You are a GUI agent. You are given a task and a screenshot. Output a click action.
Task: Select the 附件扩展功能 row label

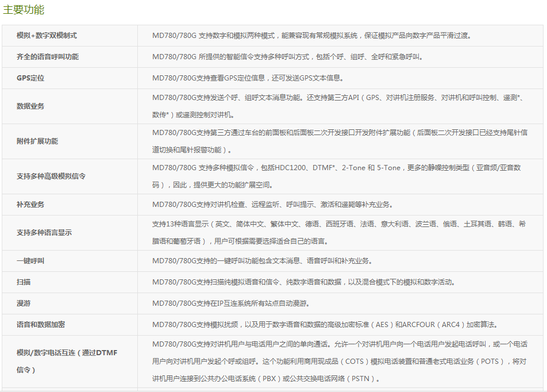(x=37, y=141)
